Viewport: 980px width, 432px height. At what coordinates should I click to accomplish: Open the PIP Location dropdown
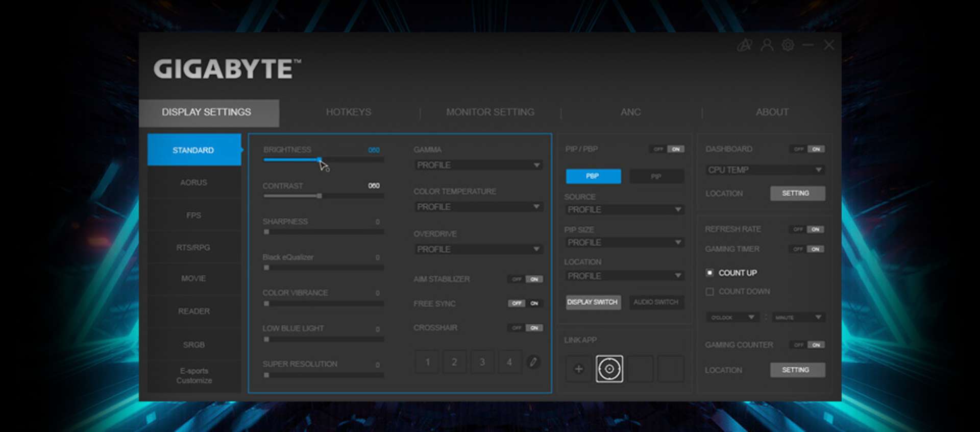[x=624, y=276]
